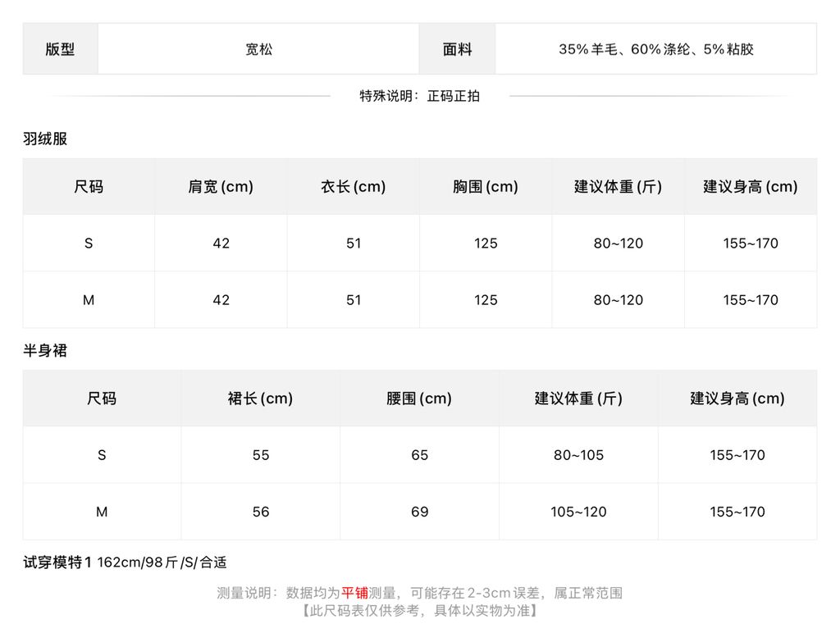Select the 羽绒服 section heading
This screenshot has height=642, width=840.
[x=45, y=139]
